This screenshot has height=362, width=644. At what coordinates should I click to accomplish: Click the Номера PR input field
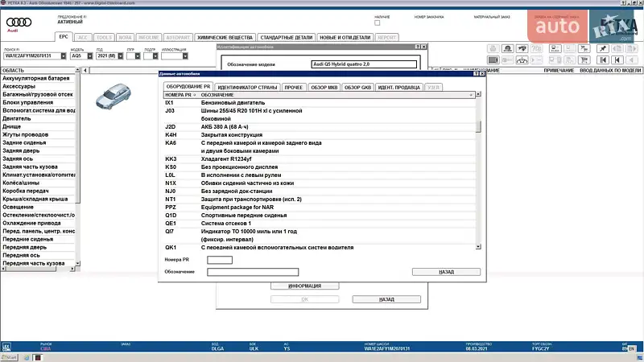(x=220, y=260)
